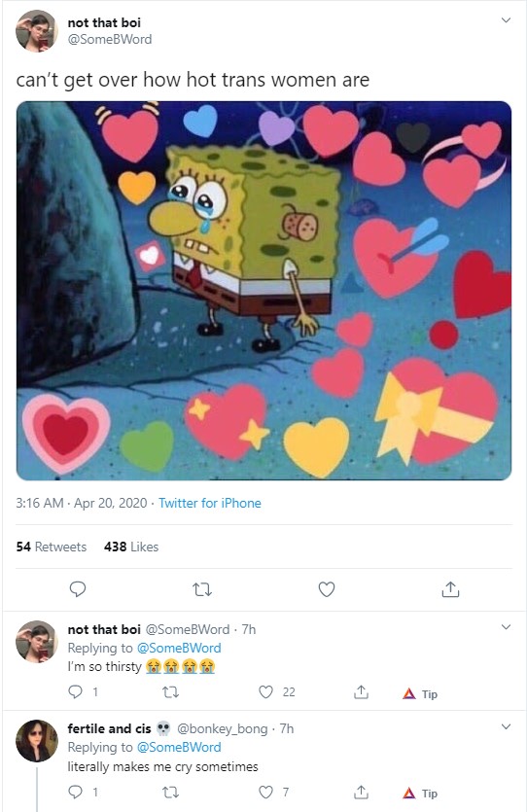Open the Twitter for iPhone link
The width and height of the screenshot is (527, 812).
click(x=210, y=503)
